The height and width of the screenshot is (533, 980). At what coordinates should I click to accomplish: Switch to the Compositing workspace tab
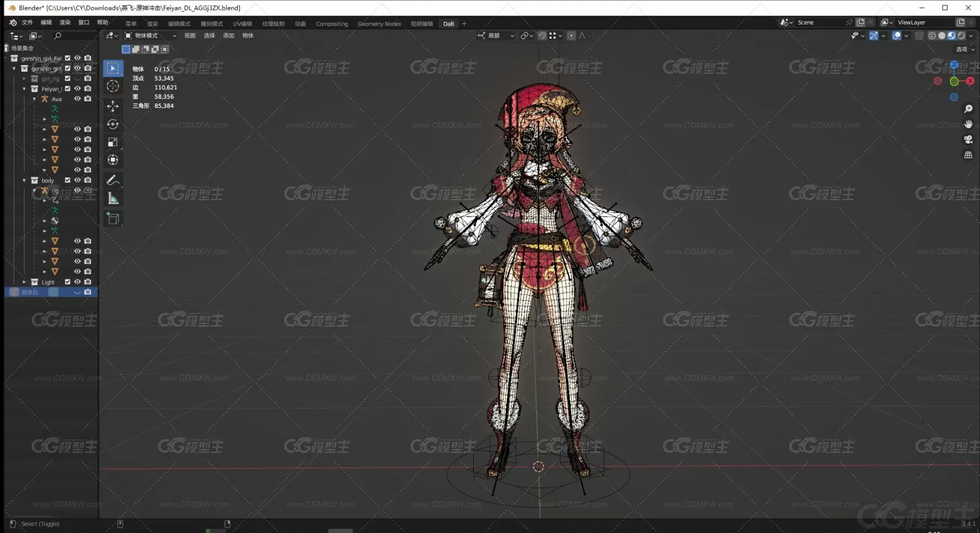(332, 24)
